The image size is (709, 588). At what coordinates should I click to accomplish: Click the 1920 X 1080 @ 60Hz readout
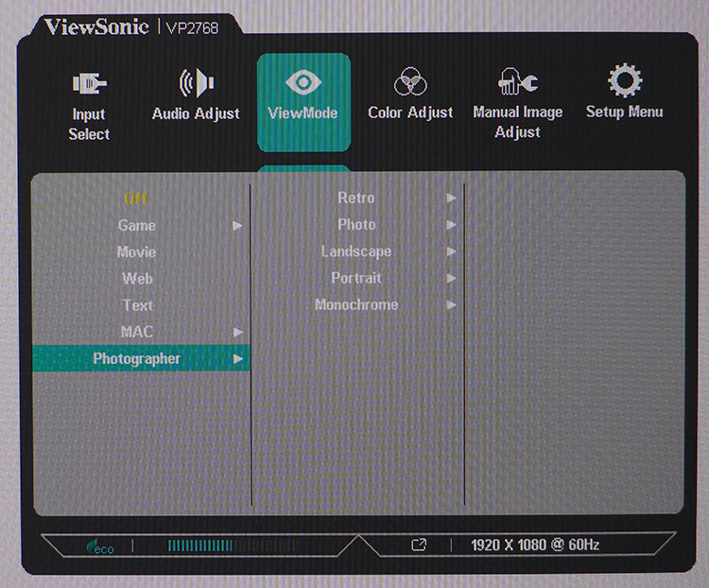535,545
